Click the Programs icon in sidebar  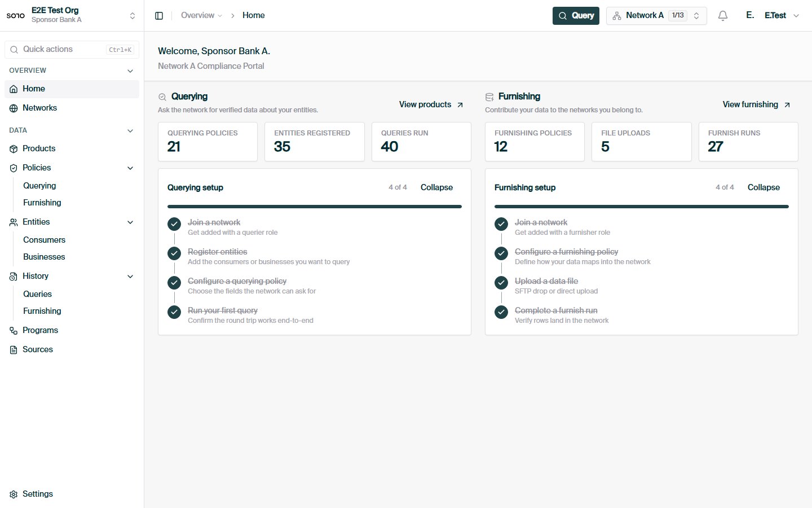click(14, 331)
